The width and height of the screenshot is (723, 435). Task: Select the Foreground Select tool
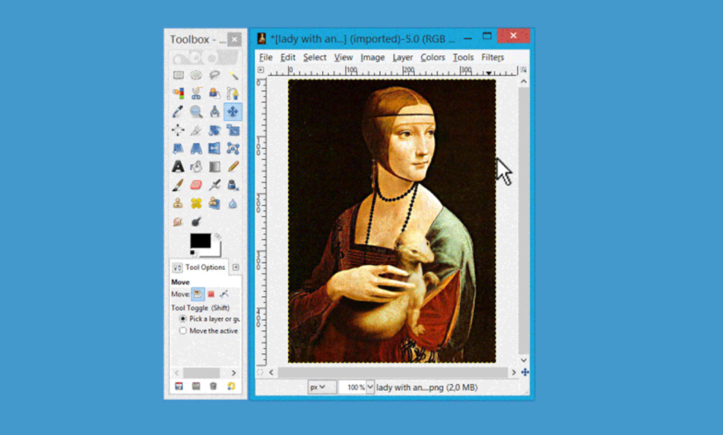pyautogui.click(x=214, y=93)
